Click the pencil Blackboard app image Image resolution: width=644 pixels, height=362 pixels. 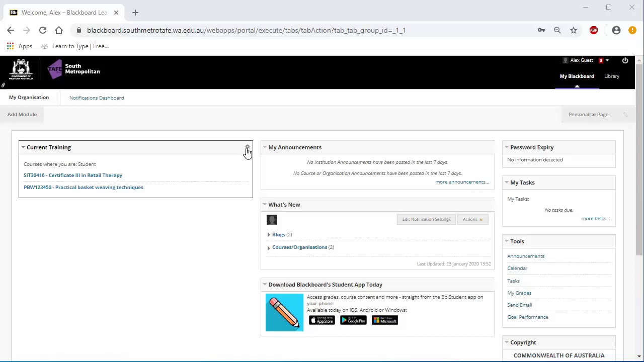click(284, 313)
